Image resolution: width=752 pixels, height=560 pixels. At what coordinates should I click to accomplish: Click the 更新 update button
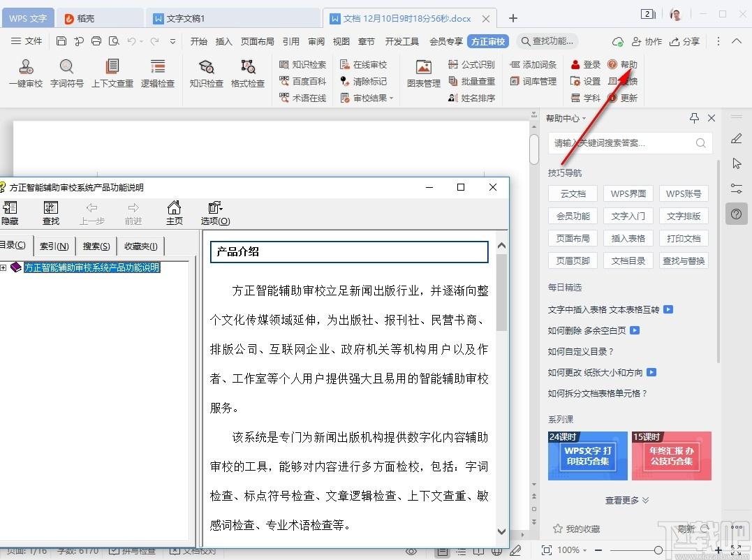(623, 98)
